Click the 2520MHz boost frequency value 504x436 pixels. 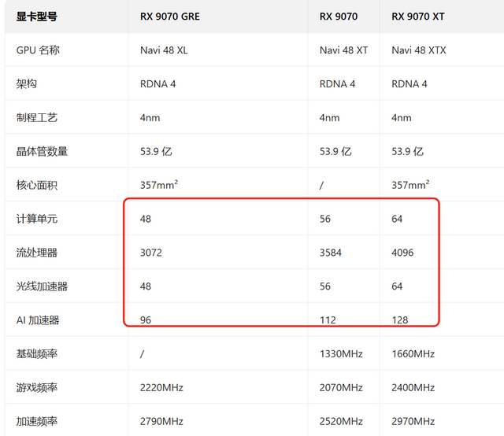(341, 421)
